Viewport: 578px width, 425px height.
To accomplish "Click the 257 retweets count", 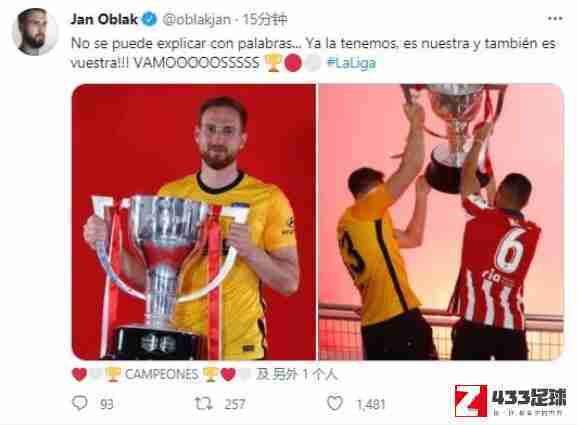I will 235,404.
